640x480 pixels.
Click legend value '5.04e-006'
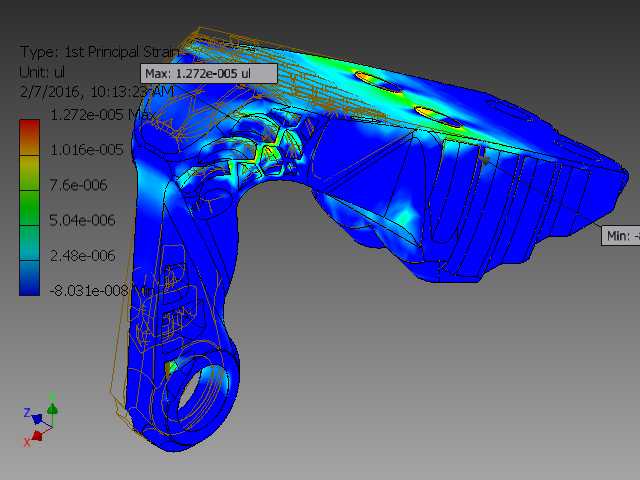tap(82, 220)
